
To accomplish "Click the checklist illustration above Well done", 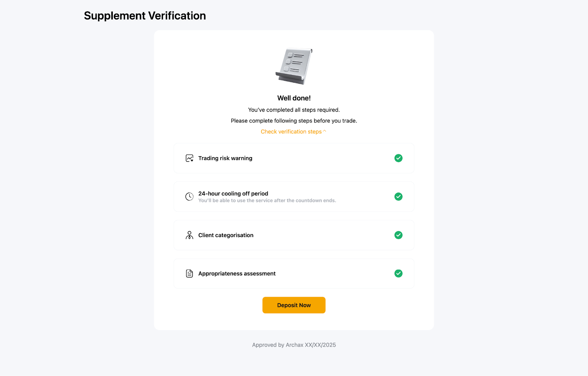I will click(294, 67).
